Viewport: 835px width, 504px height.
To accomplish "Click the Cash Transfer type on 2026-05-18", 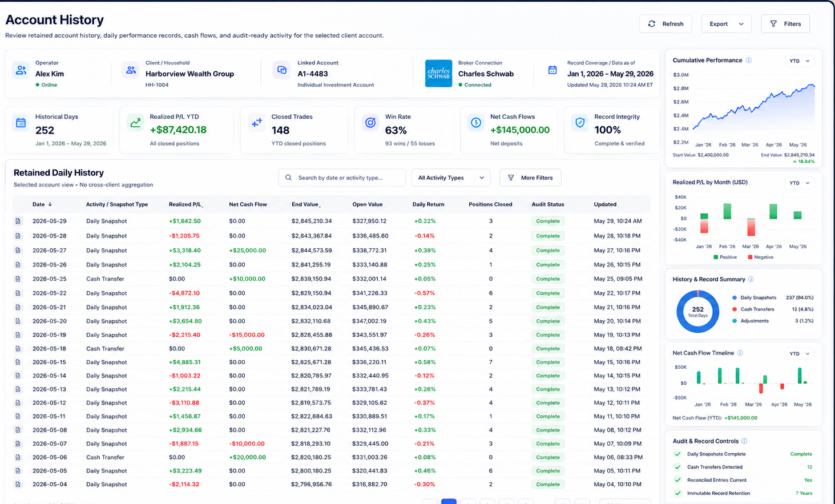I will pos(105,349).
